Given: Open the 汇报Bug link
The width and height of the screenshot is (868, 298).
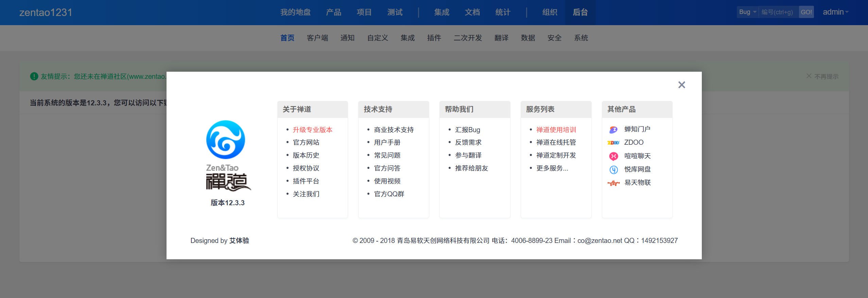Looking at the screenshot, I should click(468, 129).
